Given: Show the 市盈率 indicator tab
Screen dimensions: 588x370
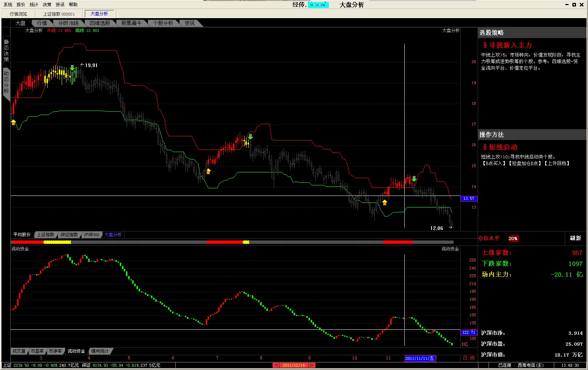Looking at the screenshot, I should 37,351.
